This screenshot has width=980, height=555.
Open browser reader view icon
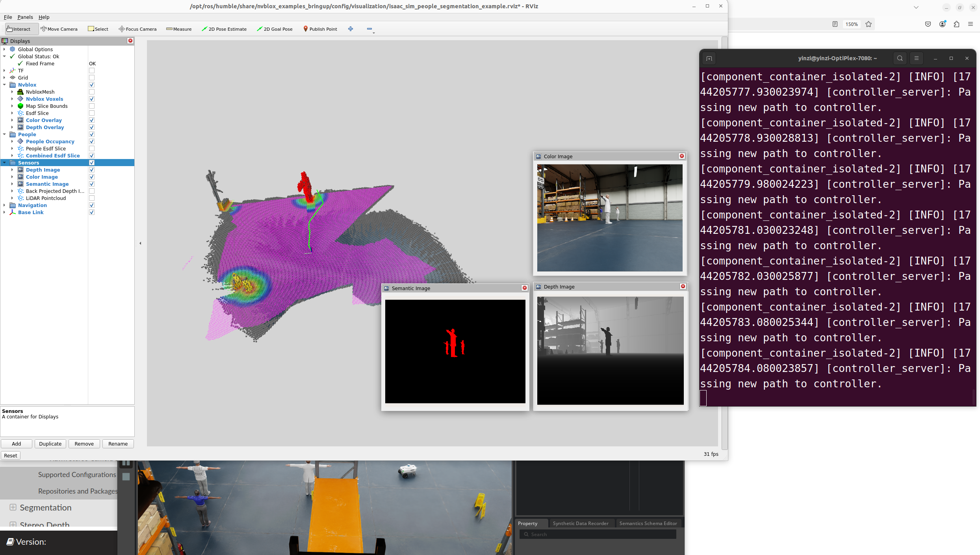coord(835,24)
